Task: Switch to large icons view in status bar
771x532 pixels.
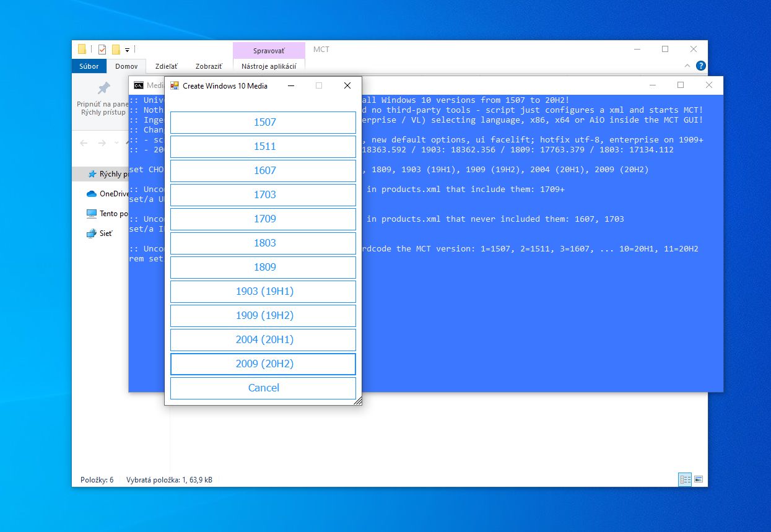Action: click(699, 479)
